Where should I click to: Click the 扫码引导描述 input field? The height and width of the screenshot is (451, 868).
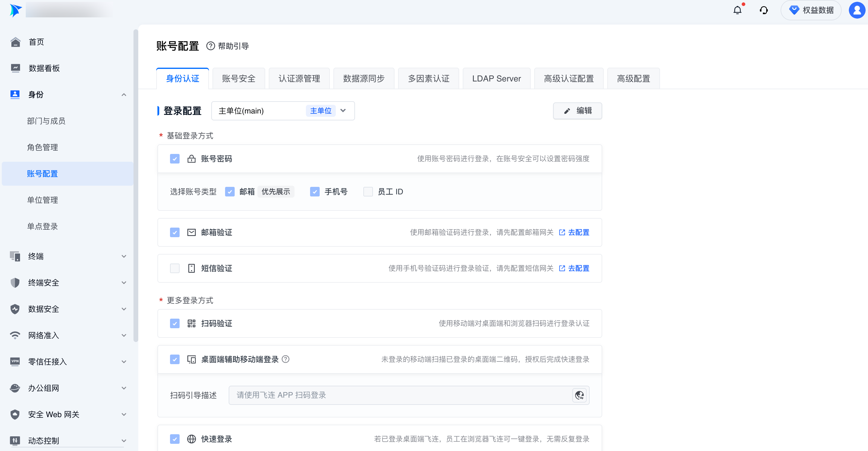coord(397,395)
